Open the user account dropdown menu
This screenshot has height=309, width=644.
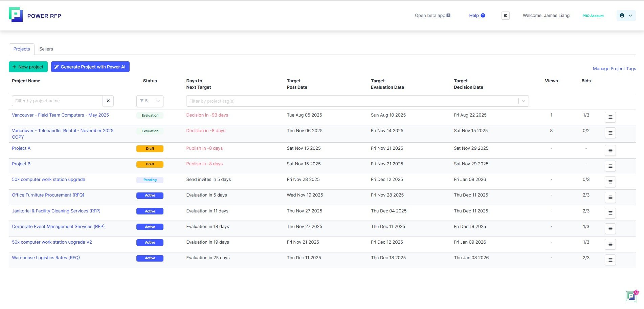pos(626,16)
